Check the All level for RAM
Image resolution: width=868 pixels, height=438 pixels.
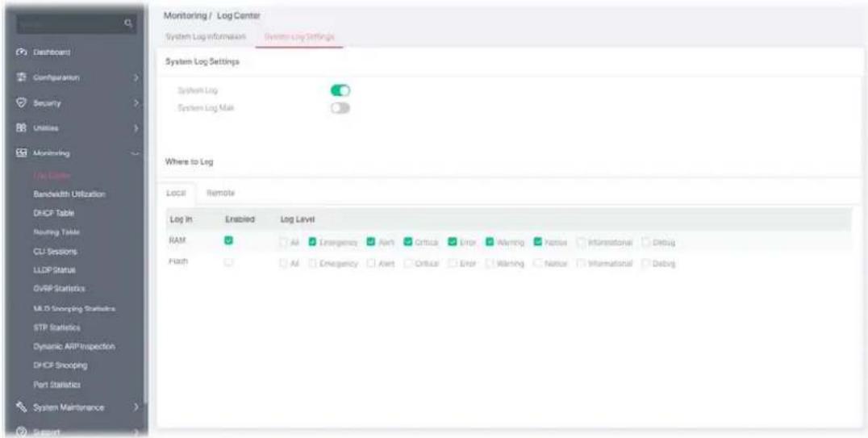click(284, 242)
